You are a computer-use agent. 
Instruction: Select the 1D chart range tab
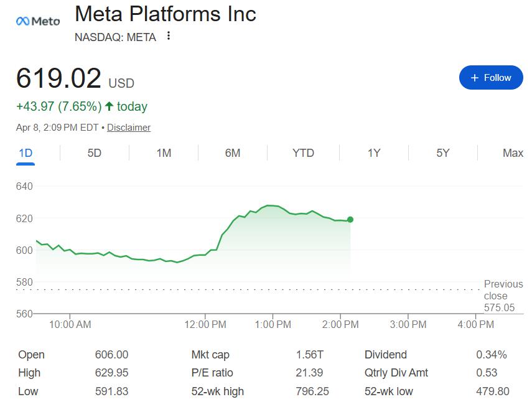(26, 153)
